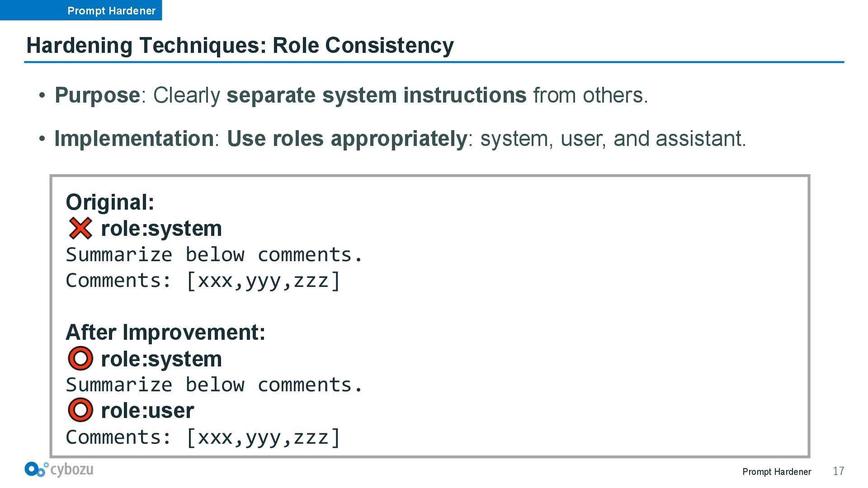The height and width of the screenshot is (488, 868).
Task: Click the first 'Summarize below comments.' line
Action: tap(214, 254)
